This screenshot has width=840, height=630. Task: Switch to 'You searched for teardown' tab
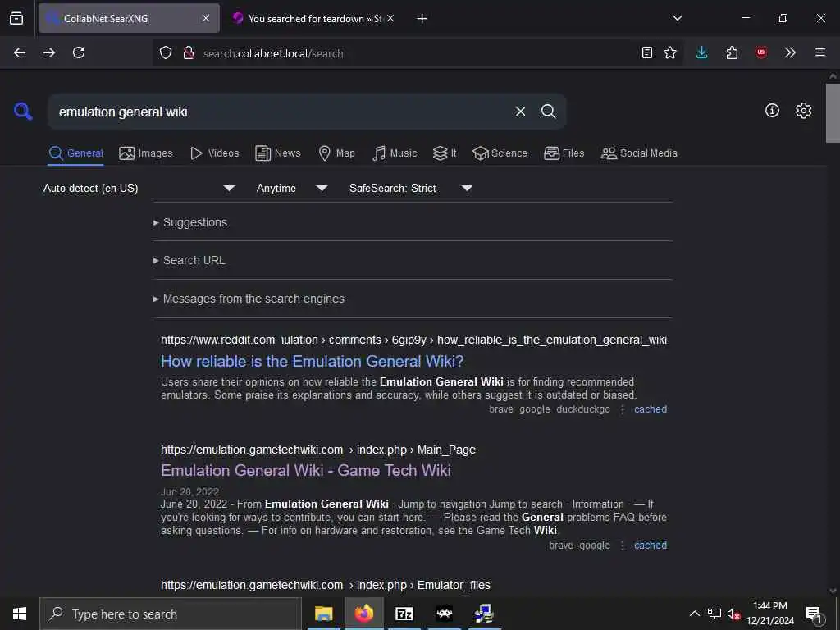pyautogui.click(x=314, y=18)
